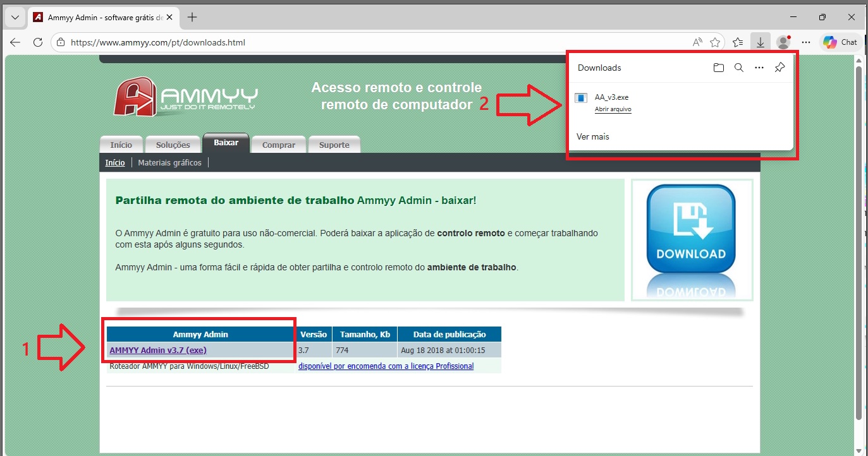Viewport: 868px width, 456px height.
Task: Open more options in Downloads panel
Action: point(759,68)
